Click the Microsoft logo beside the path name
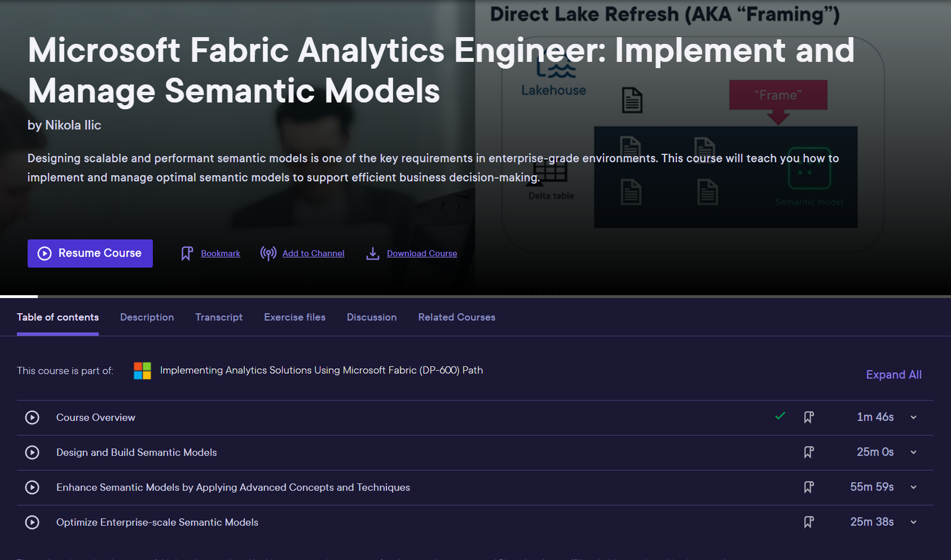Screen dimensions: 951x560 pyautogui.click(x=143, y=371)
